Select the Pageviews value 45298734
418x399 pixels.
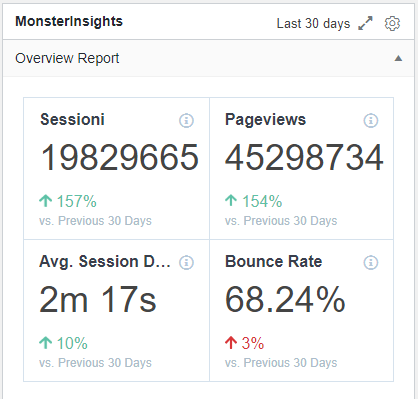304,157
